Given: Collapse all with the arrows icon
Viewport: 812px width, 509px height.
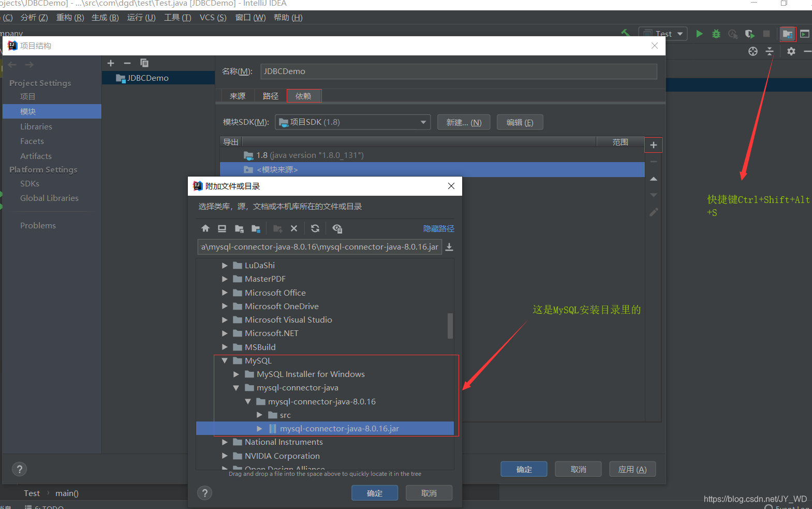Looking at the screenshot, I should coord(770,51).
